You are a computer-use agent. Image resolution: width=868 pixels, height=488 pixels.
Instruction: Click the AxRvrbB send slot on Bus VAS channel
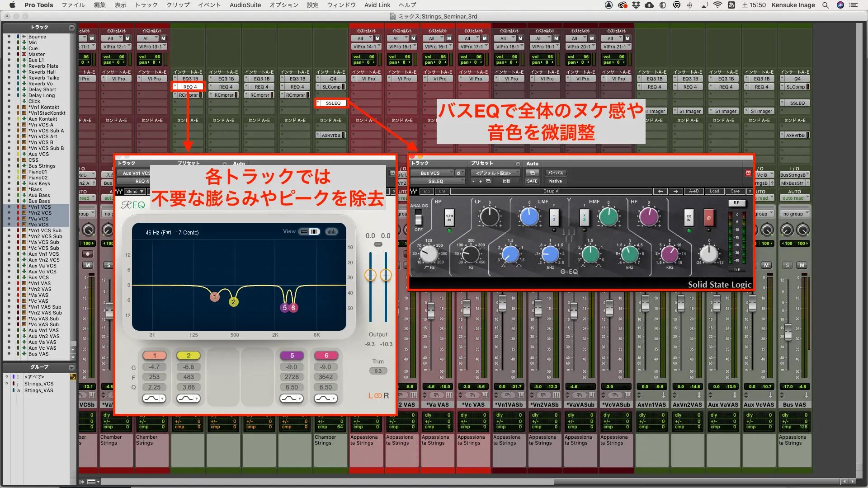(x=795, y=135)
